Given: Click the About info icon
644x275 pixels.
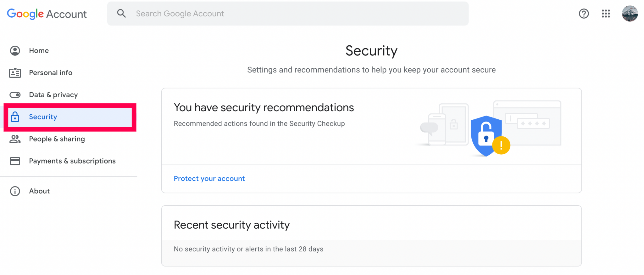Looking at the screenshot, I should click(14, 191).
